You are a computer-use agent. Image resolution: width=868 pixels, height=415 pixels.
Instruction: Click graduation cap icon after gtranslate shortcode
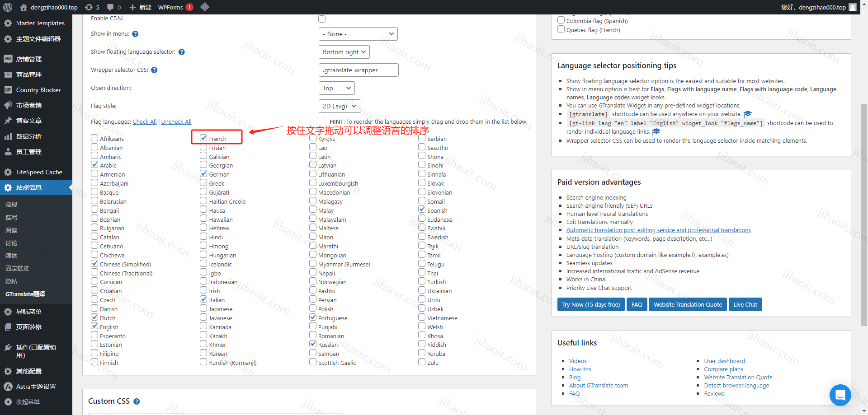[748, 114]
